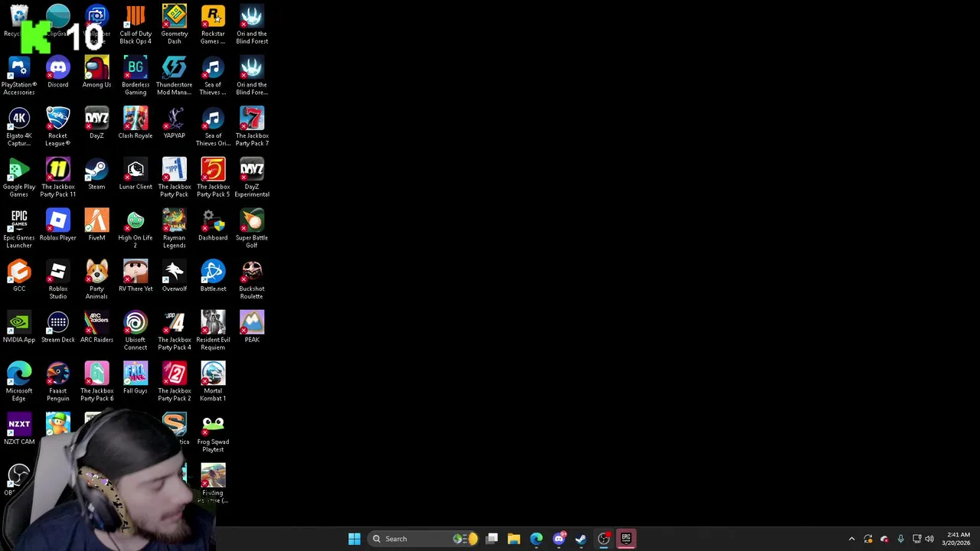Open Thunderstore Mod Manager icon
This screenshot has height=551, width=980.
point(174,76)
